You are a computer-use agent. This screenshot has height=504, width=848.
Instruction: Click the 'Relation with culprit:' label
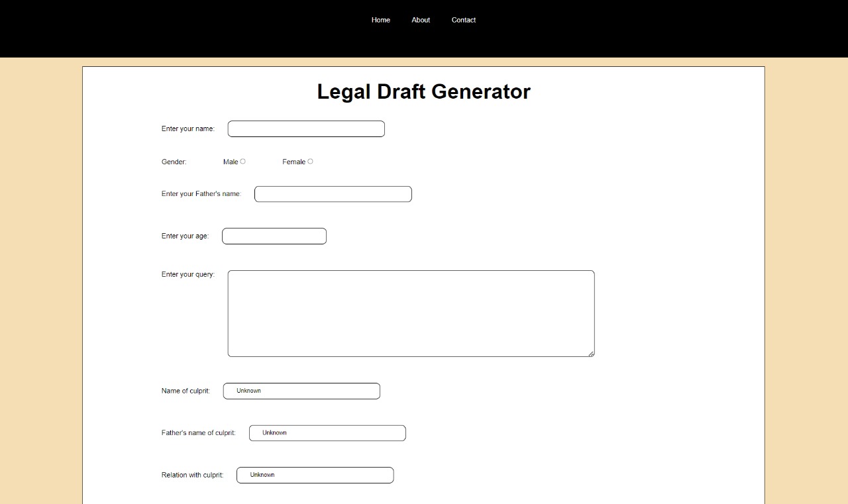pyautogui.click(x=192, y=476)
